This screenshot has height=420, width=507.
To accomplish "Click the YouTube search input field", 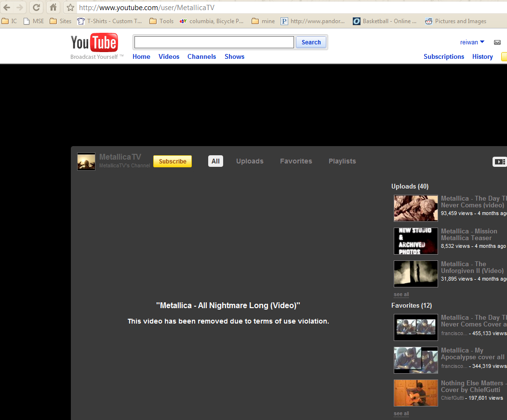I will coord(214,42).
